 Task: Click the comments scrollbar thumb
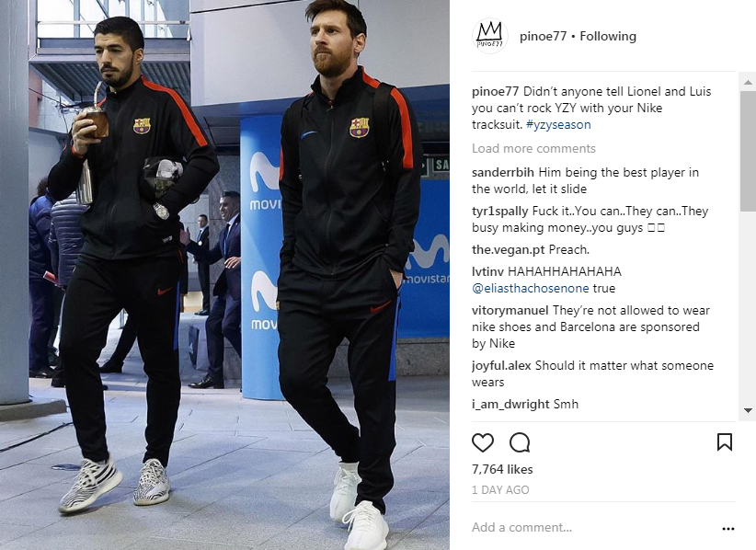[x=748, y=151]
